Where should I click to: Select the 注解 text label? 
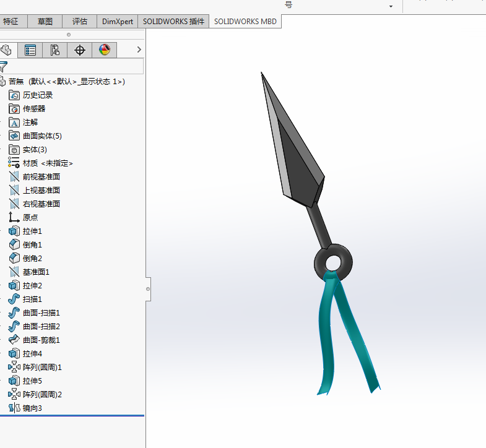[x=30, y=123]
